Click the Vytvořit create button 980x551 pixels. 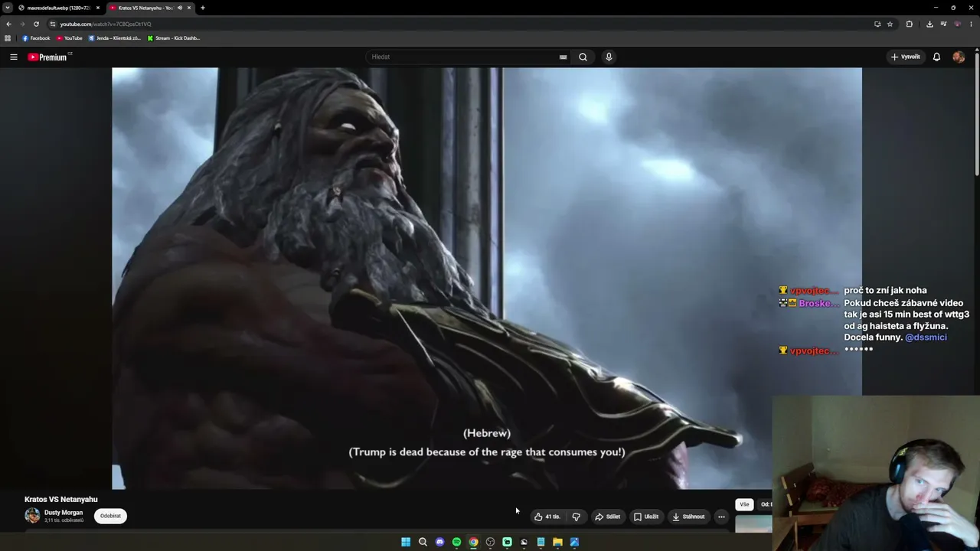coord(906,57)
